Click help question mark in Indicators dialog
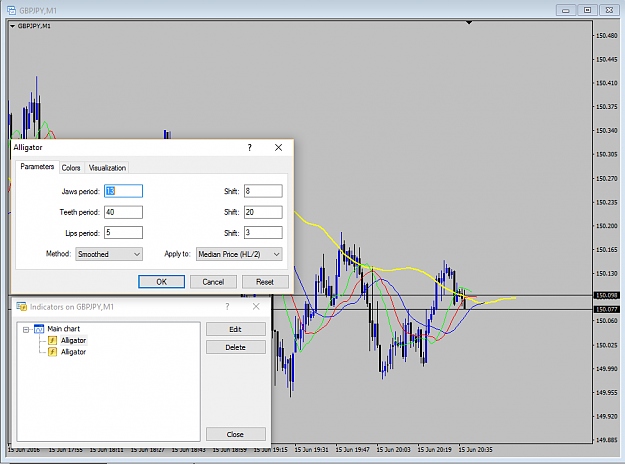The height and width of the screenshot is (464, 625). [x=227, y=307]
